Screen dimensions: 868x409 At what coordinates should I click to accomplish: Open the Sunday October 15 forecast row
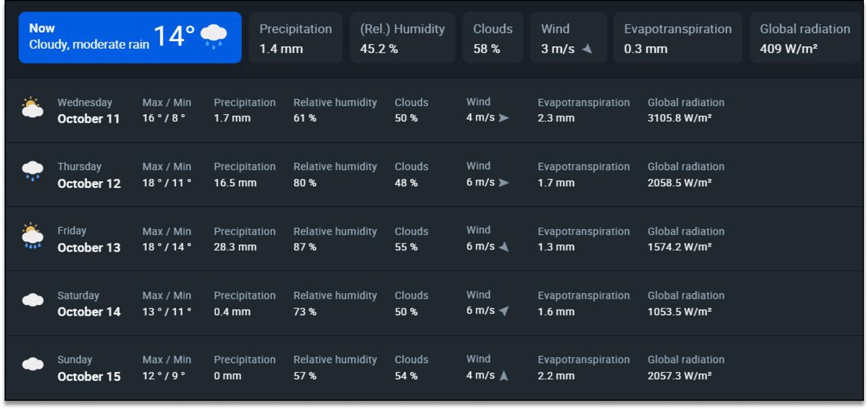click(x=434, y=368)
